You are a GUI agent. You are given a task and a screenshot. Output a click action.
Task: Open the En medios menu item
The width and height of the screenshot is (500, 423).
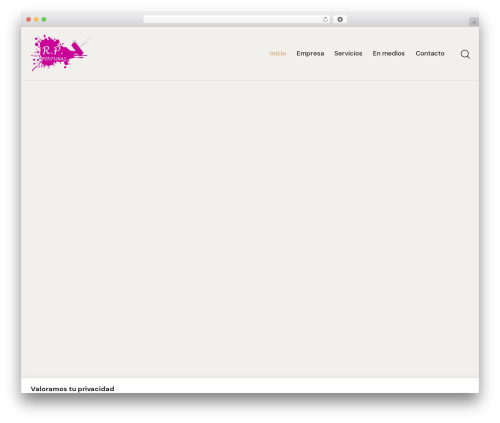389,53
